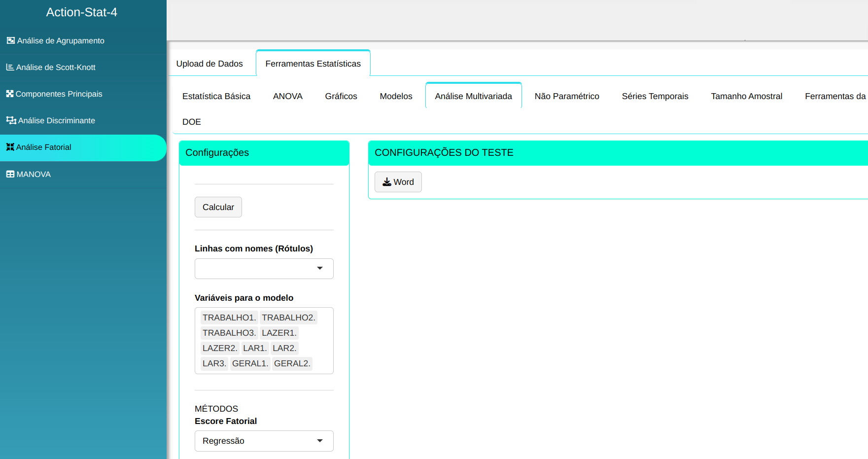The width and height of the screenshot is (868, 459).
Task: Open the Tamanho Amostral tab
Action: 746,96
